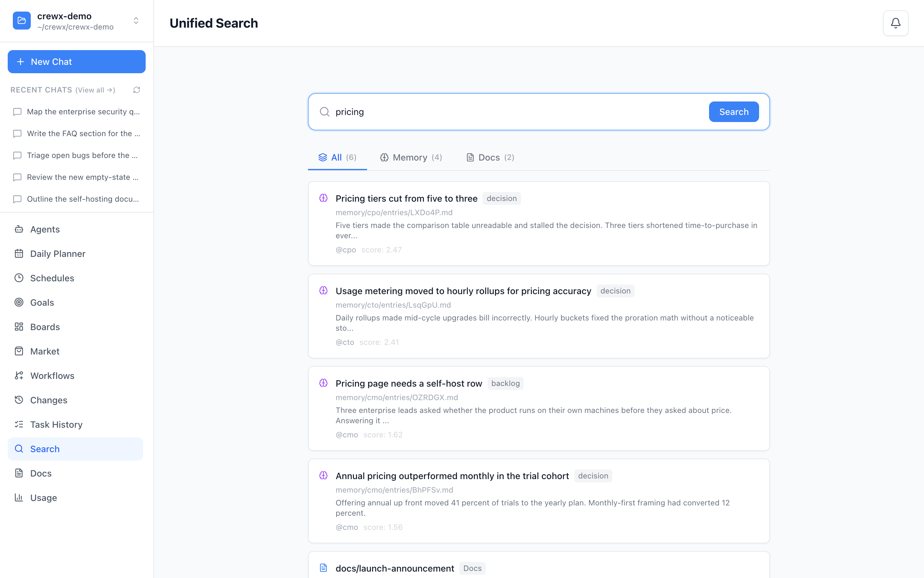Click 'score: 2.47' on the first result
The width and height of the screenshot is (924, 578).
381,250
